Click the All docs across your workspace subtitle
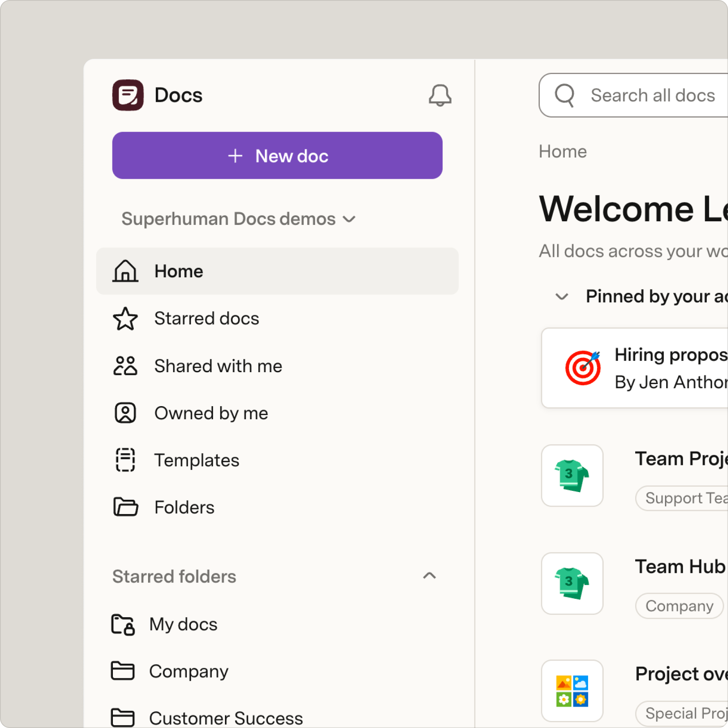 point(634,251)
